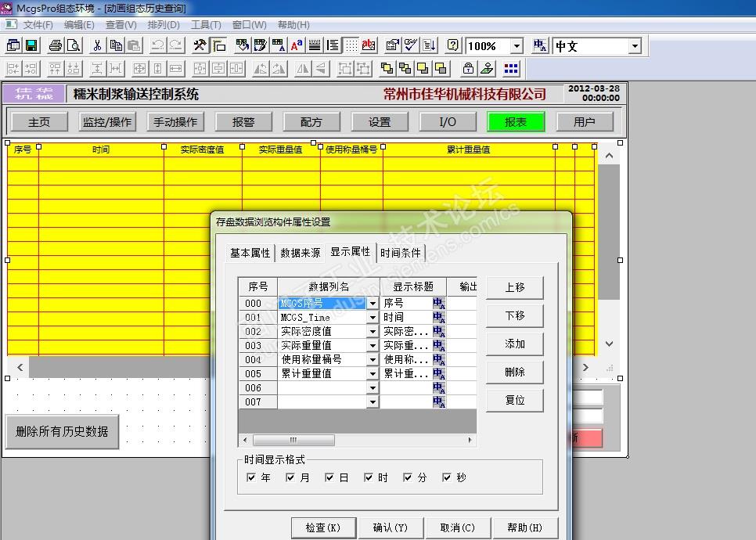The height and width of the screenshot is (540, 756).
Task: Click the rotate left triangle icon
Action: pos(261,69)
